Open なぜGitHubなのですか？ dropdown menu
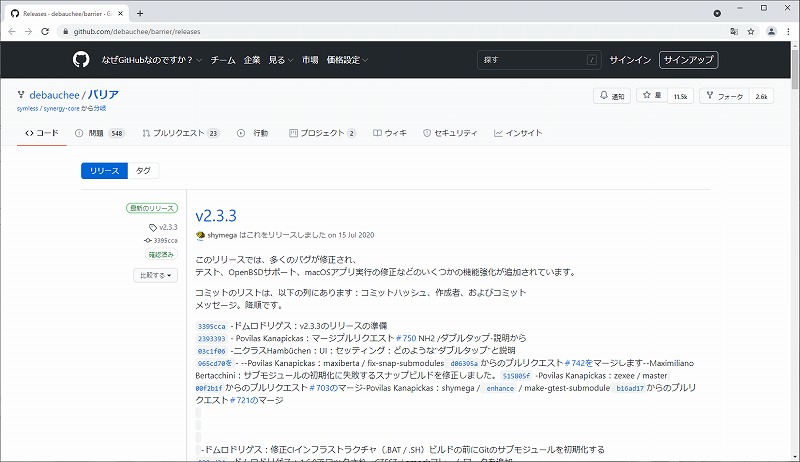The height and width of the screenshot is (462, 800). [152, 60]
